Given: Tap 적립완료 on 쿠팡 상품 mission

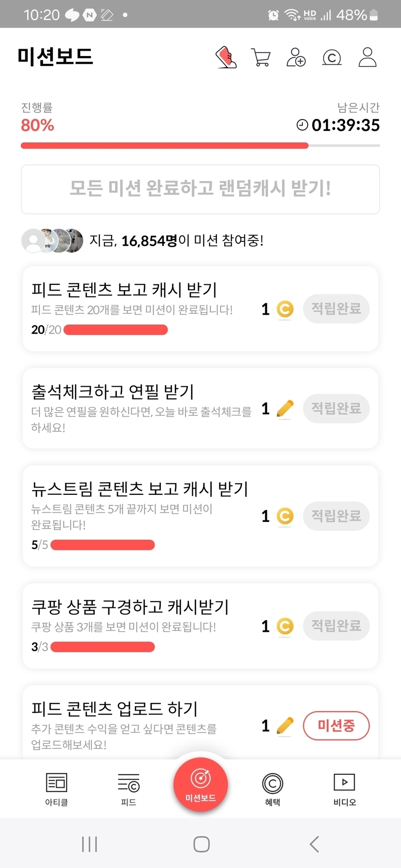Looking at the screenshot, I should point(336,626).
